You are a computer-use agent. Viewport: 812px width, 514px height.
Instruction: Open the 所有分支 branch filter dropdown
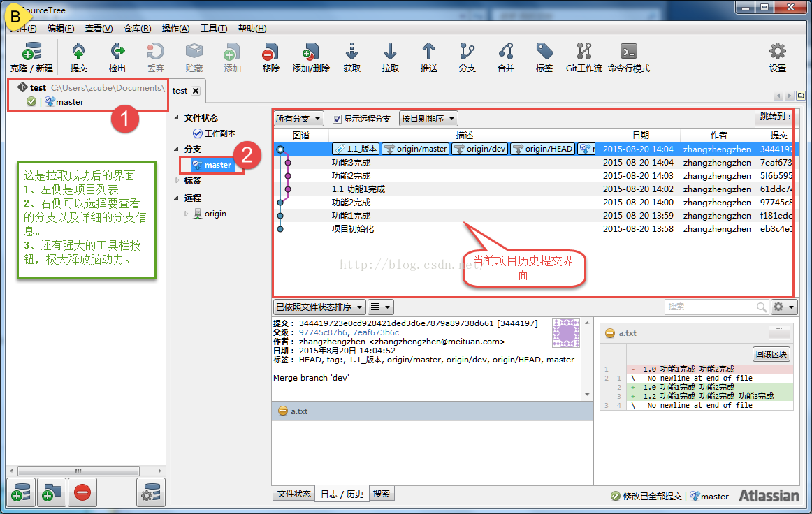299,119
